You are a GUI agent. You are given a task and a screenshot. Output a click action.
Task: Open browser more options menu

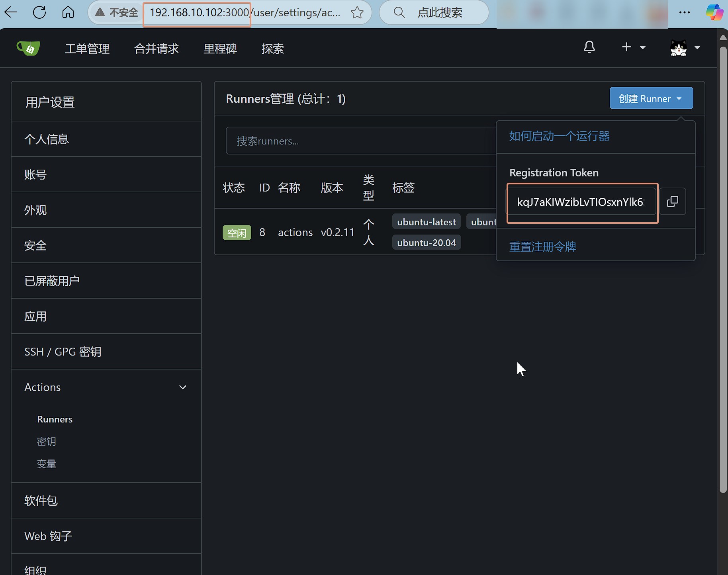pyautogui.click(x=684, y=12)
